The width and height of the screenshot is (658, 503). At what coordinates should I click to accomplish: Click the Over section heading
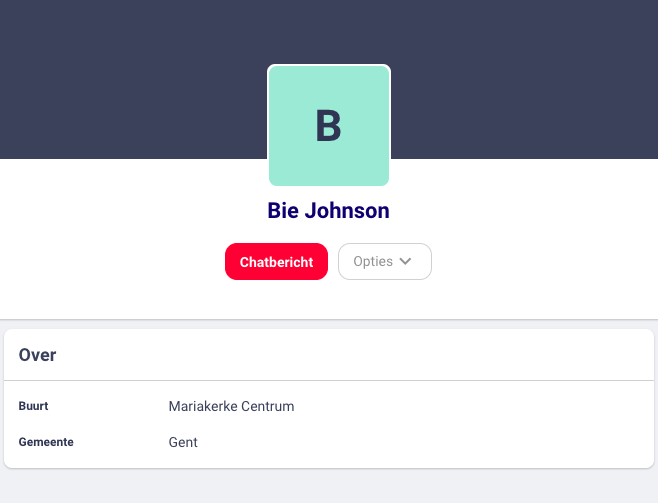[x=38, y=355]
